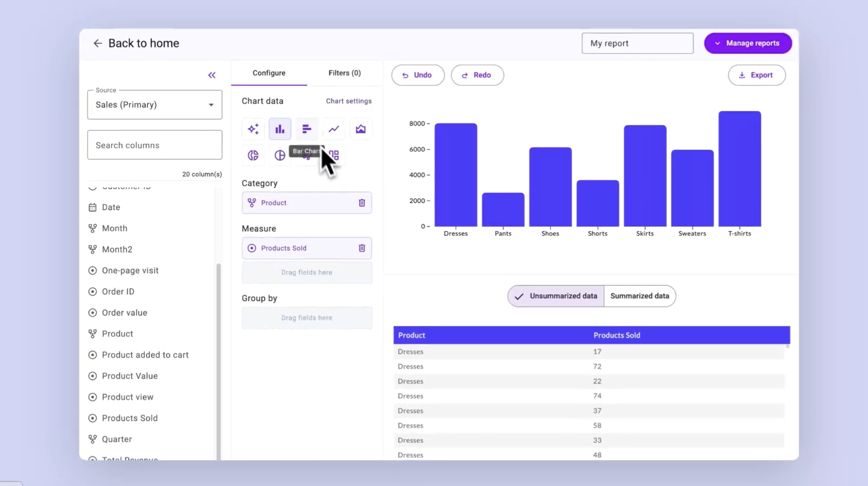Expand the Manage reports menu
This screenshot has height=486, width=868.
click(747, 43)
